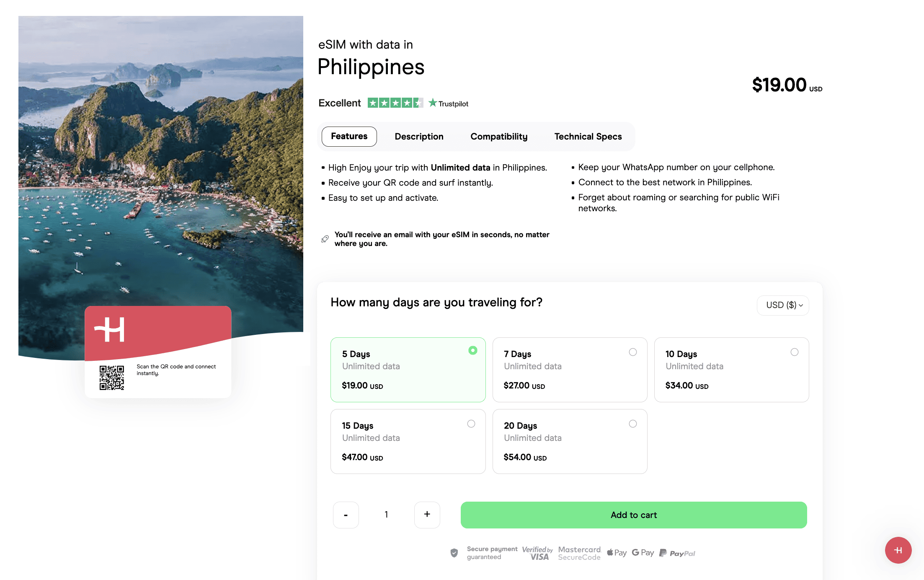Choose the 15 Days plan option
Viewport: 924px width, 580px height.
[x=408, y=441]
